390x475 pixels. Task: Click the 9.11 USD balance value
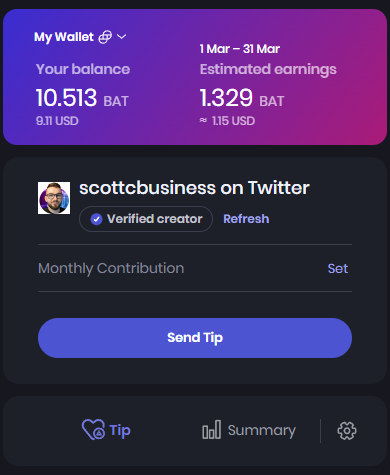(x=57, y=121)
